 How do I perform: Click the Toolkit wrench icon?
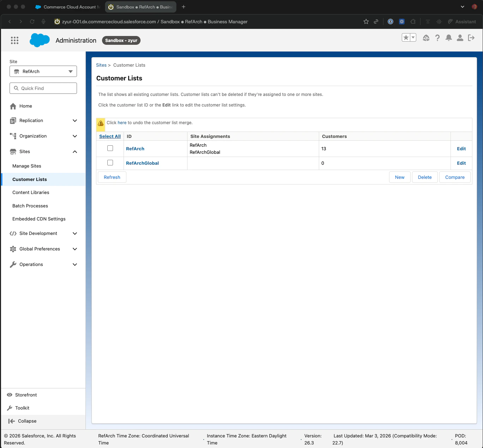tap(10, 408)
